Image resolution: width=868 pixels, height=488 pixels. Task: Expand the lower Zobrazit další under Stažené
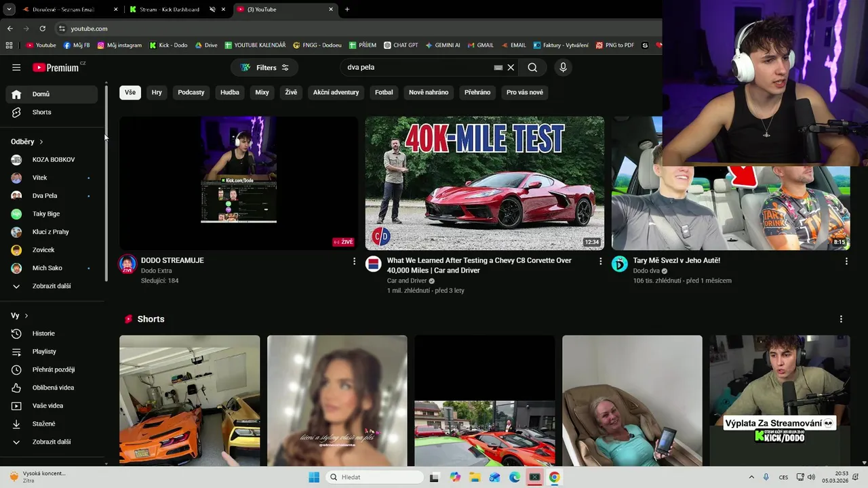tap(52, 442)
